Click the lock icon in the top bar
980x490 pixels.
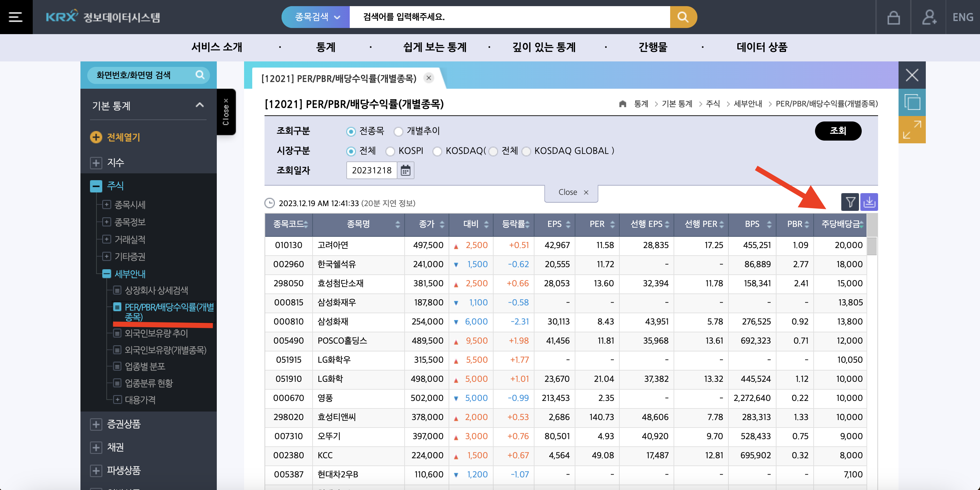click(x=893, y=17)
